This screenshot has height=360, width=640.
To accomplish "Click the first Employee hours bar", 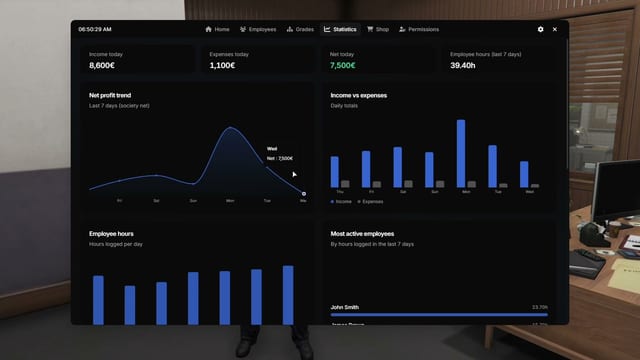I will coord(98,300).
